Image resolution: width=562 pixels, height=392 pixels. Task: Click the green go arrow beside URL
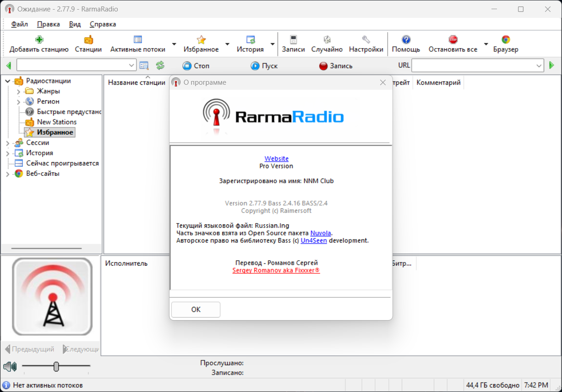pyautogui.click(x=551, y=65)
